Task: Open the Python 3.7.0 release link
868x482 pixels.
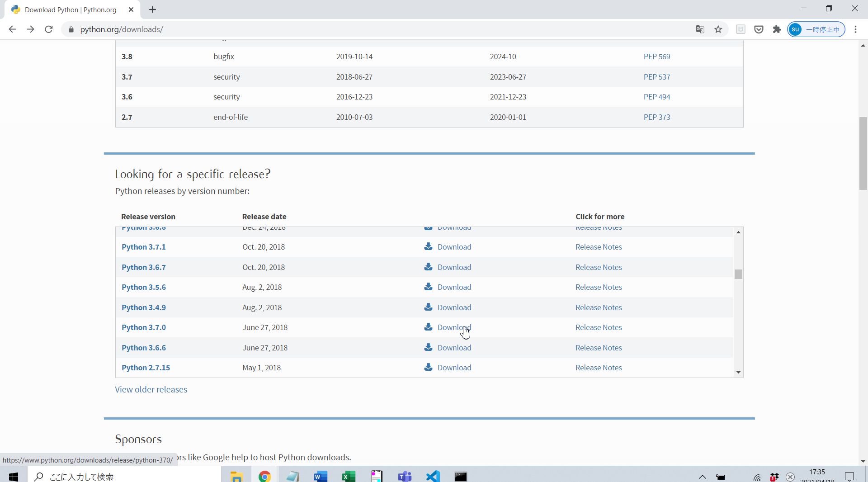Action: [x=144, y=327]
